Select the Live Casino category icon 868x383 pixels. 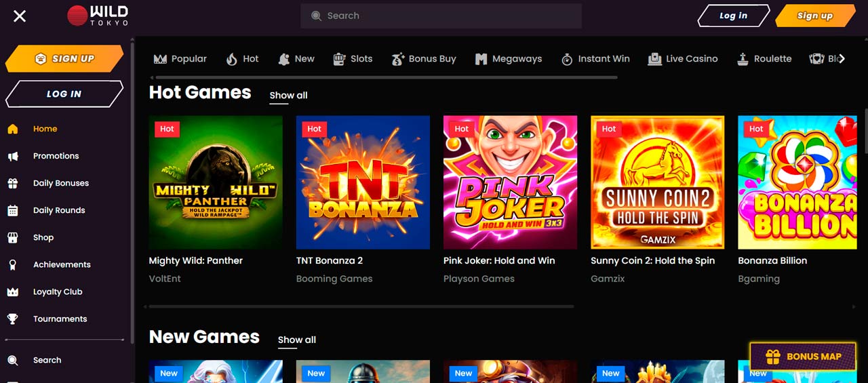point(654,59)
